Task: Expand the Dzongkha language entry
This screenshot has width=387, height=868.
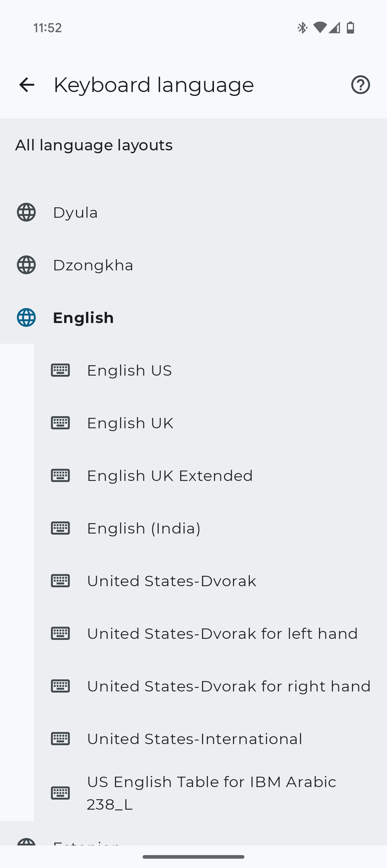Action: click(x=93, y=265)
